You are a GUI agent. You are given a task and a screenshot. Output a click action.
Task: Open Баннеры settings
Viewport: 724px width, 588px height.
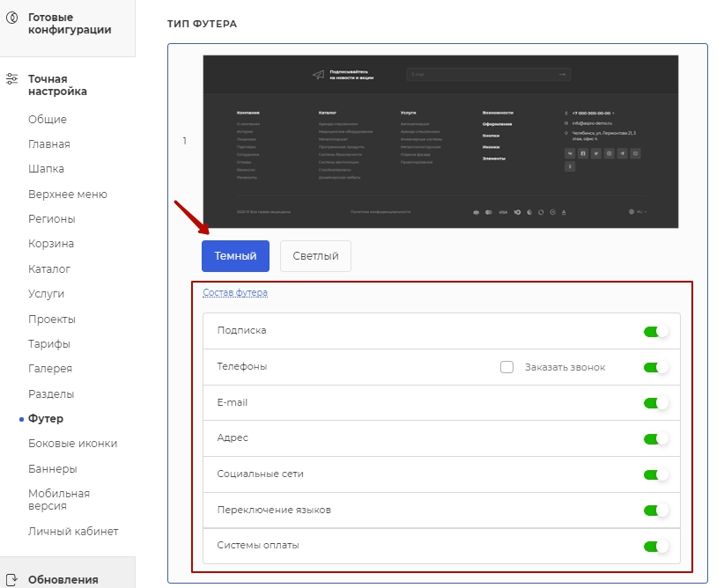coord(53,469)
